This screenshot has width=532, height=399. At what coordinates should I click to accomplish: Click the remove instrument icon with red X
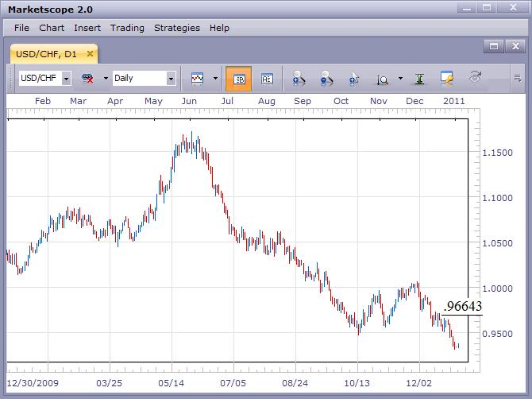tap(88, 79)
